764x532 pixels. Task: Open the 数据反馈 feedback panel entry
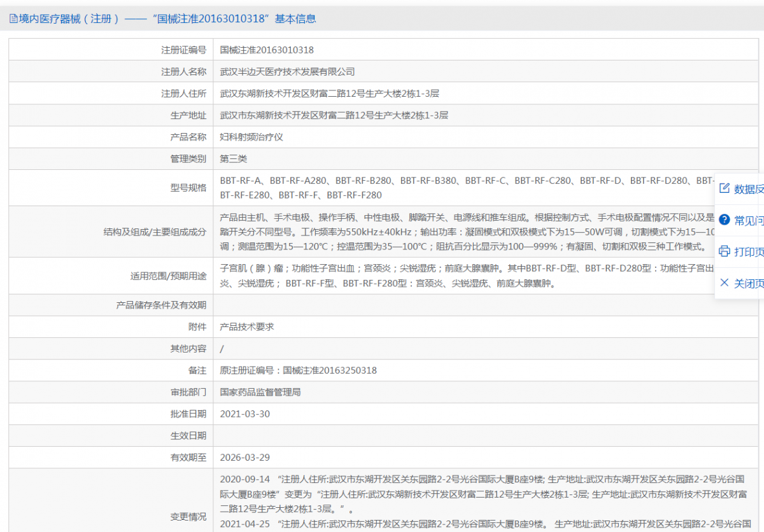(744, 188)
